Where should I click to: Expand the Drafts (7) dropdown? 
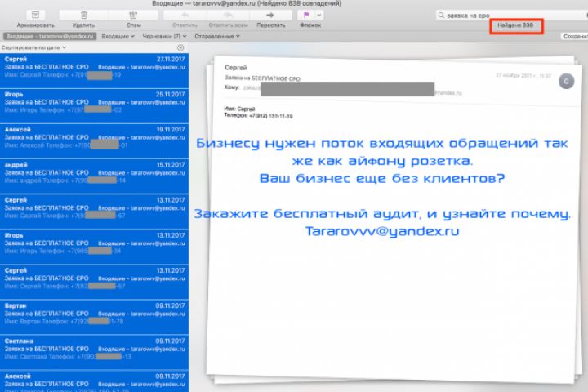(x=164, y=37)
